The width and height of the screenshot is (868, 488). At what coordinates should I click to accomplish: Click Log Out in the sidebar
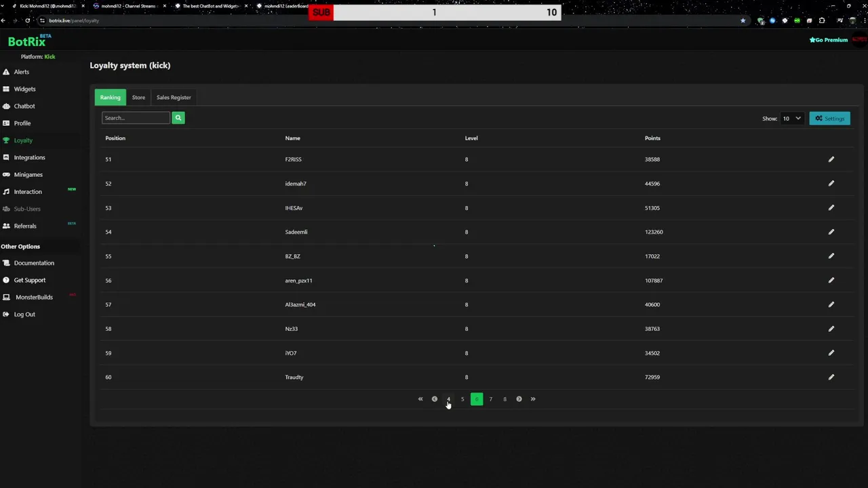24,314
